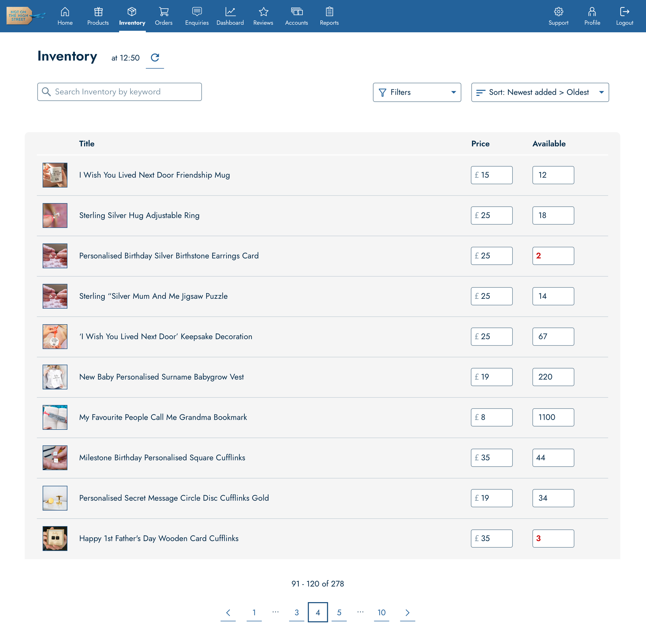Screen dimensions: 646x644
Task: Open Enquiries speech bubble icon
Action: pos(197,12)
